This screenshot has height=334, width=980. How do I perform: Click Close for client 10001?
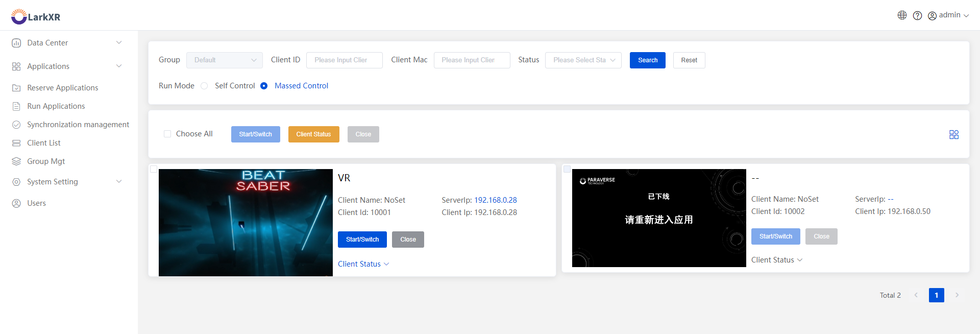pyautogui.click(x=408, y=240)
